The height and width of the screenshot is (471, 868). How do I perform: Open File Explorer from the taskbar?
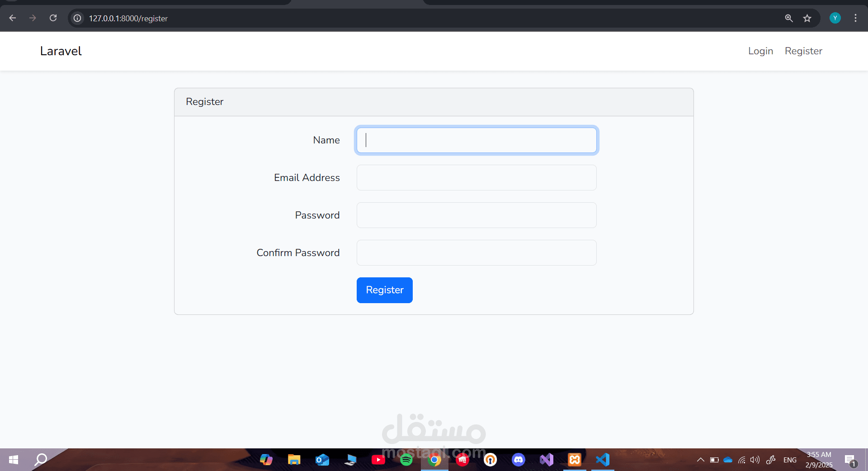[x=294, y=460]
